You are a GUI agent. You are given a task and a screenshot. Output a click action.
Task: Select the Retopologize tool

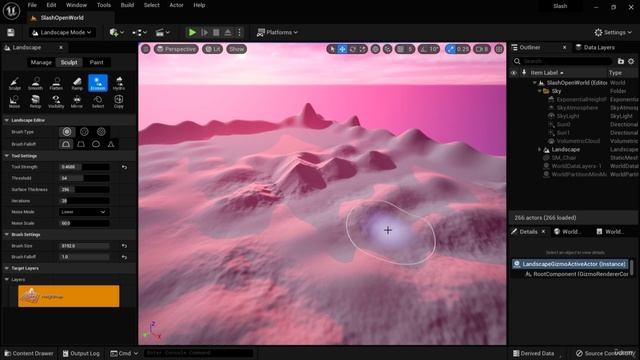(x=36, y=101)
